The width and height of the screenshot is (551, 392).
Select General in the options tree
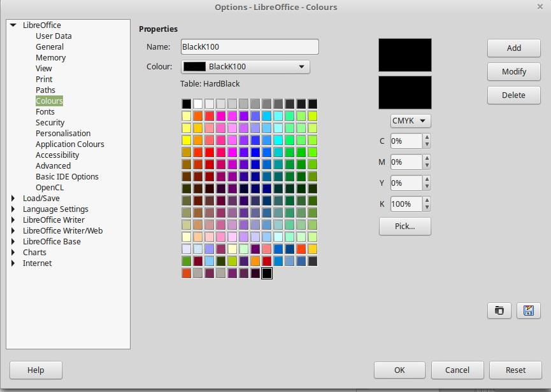[50, 47]
